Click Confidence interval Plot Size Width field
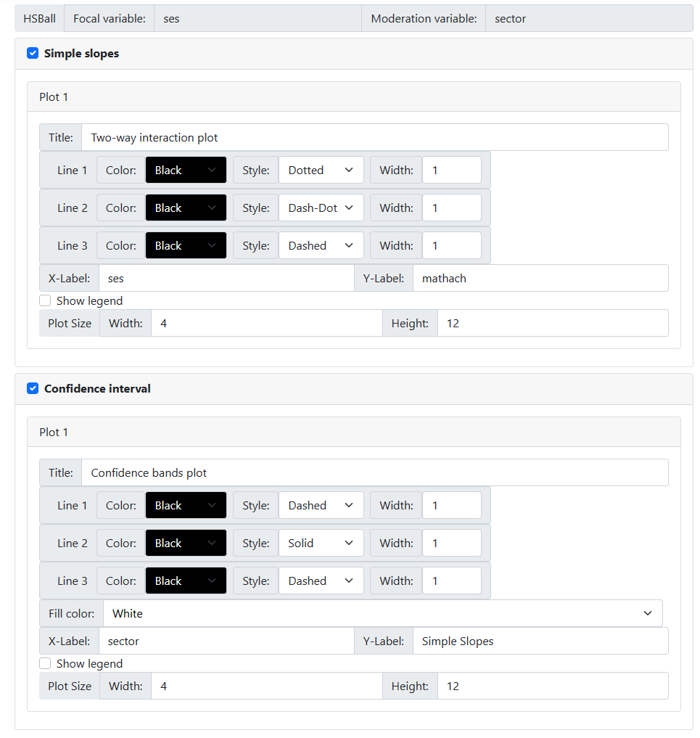The width and height of the screenshot is (700, 738). click(x=266, y=686)
